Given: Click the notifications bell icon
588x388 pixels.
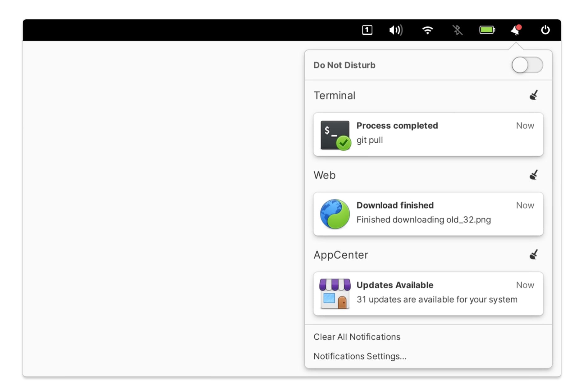Looking at the screenshot, I should (x=516, y=30).
